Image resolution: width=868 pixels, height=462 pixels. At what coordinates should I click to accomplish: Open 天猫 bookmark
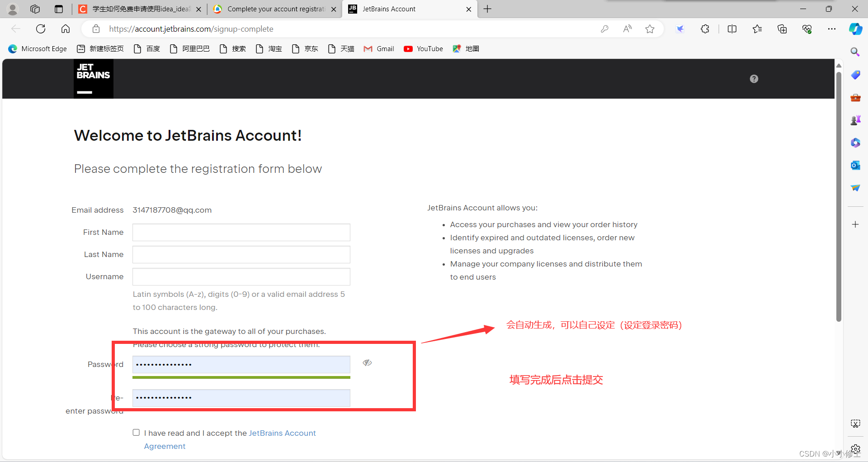[341, 49]
